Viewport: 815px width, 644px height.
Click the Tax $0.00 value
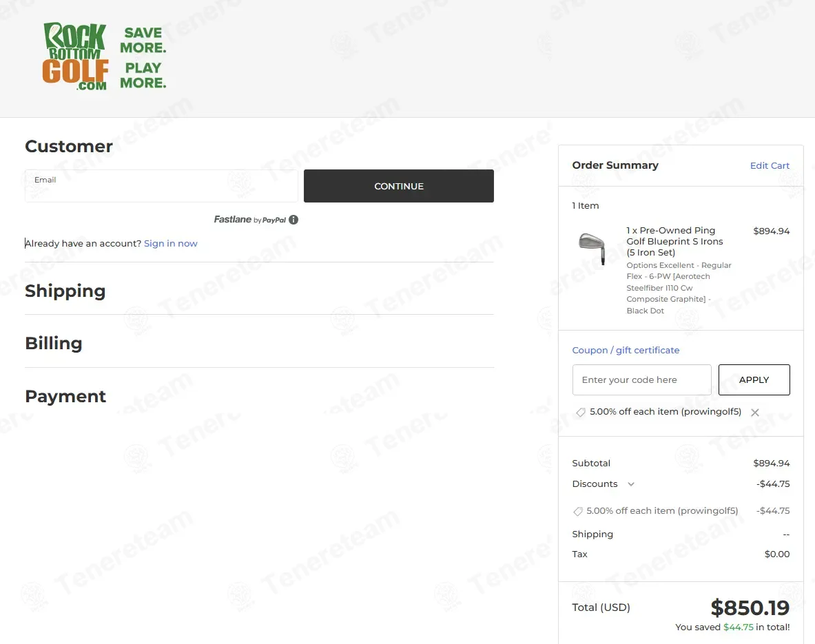pos(777,554)
